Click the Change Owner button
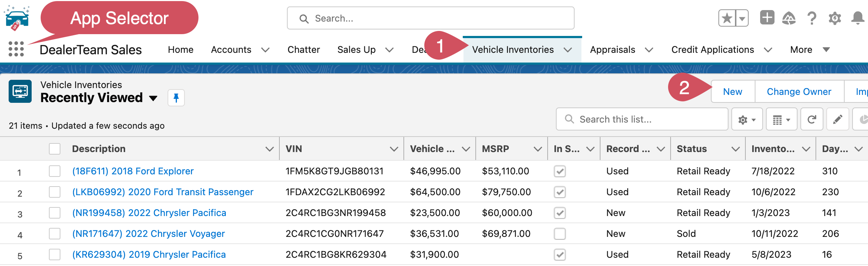This screenshot has width=868, height=266. point(799,92)
